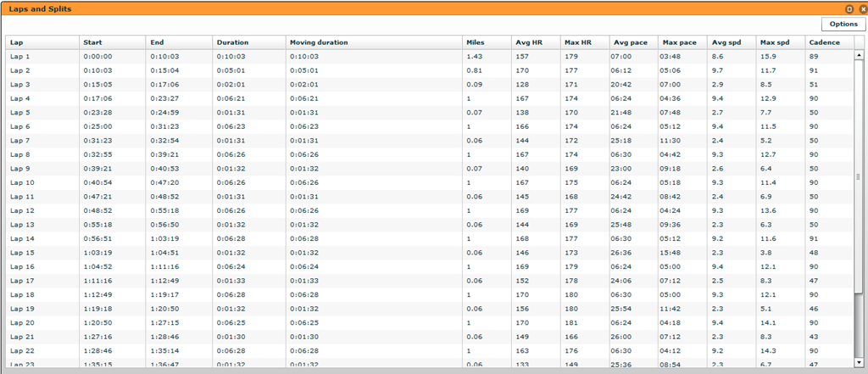Sort by Max spd column header
The height and width of the screenshot is (374, 868).
tap(781, 42)
